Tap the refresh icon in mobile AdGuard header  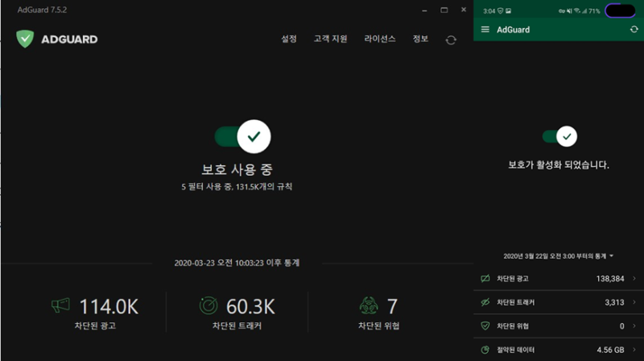point(634,29)
